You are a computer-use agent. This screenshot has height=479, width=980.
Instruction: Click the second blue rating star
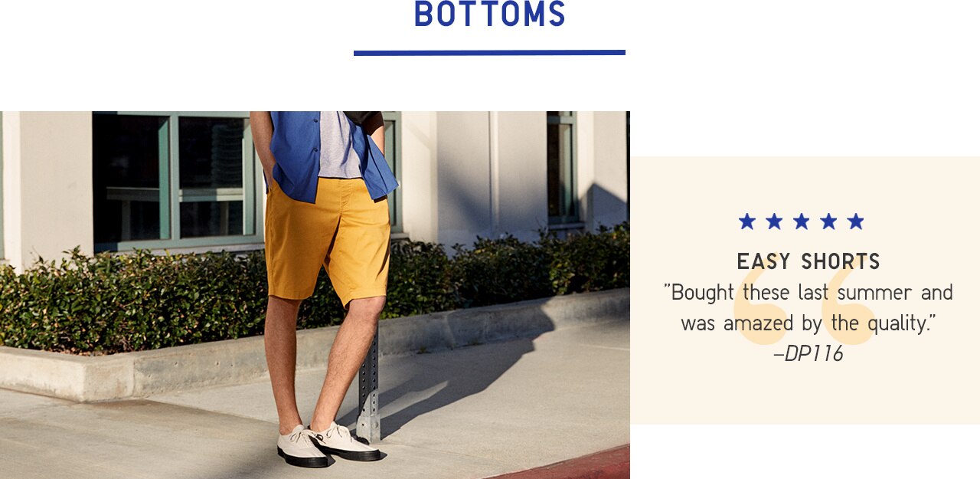774,221
